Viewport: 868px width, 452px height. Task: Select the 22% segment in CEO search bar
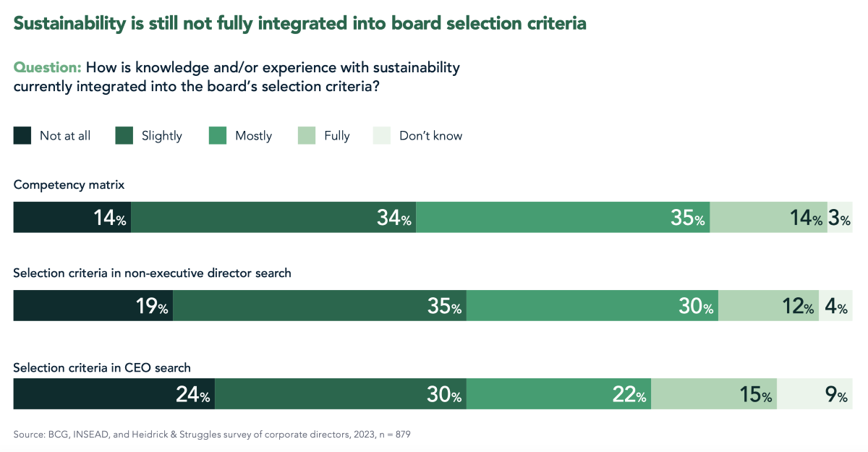point(558,394)
